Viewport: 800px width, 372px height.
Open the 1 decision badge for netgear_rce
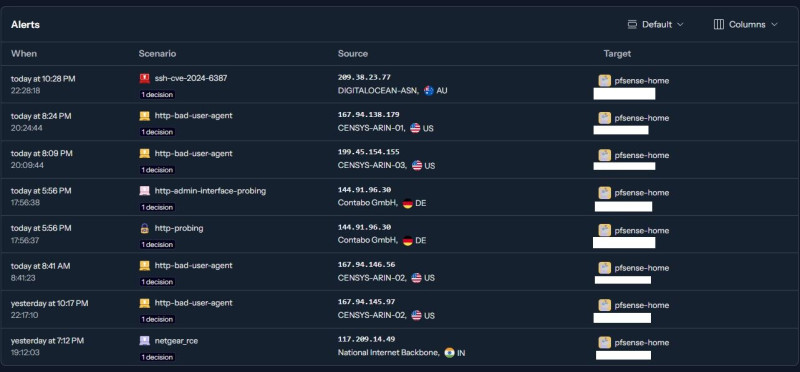tap(157, 357)
